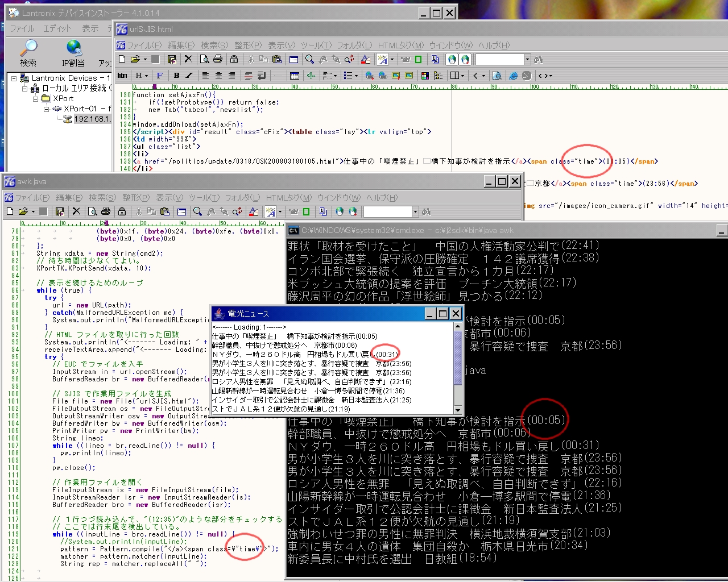728x582 pixels.
Task: Toggle align right in urlSJIS.html tag toolbar
Action: (x=231, y=76)
